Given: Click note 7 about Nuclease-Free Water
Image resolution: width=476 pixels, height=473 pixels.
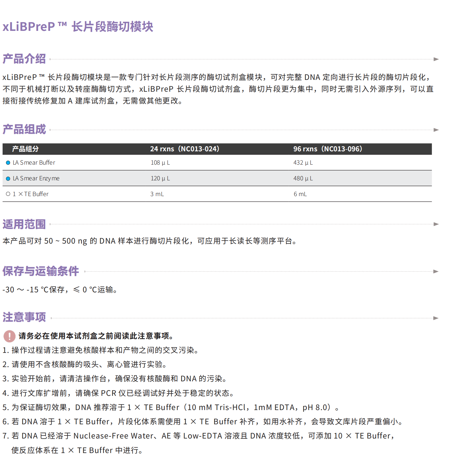Looking at the screenshot, I should pos(199,436).
